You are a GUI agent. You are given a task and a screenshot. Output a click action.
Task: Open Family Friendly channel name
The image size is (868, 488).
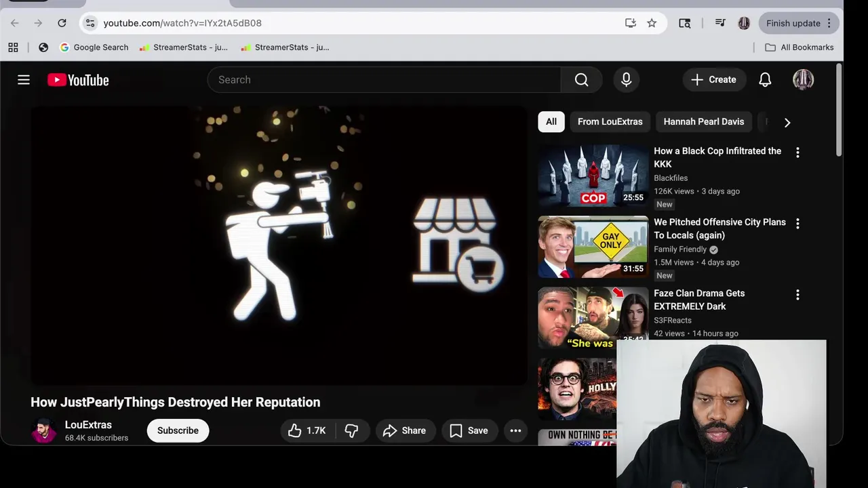click(680, 249)
